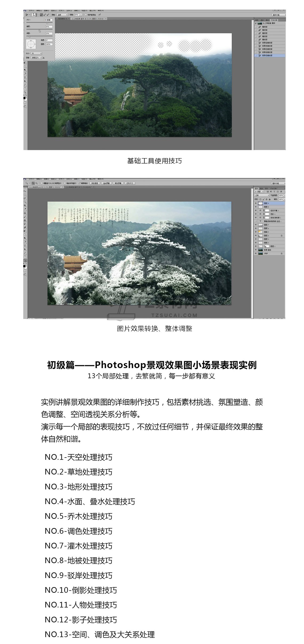Click the 打印尺寸 button

[130, 183]
